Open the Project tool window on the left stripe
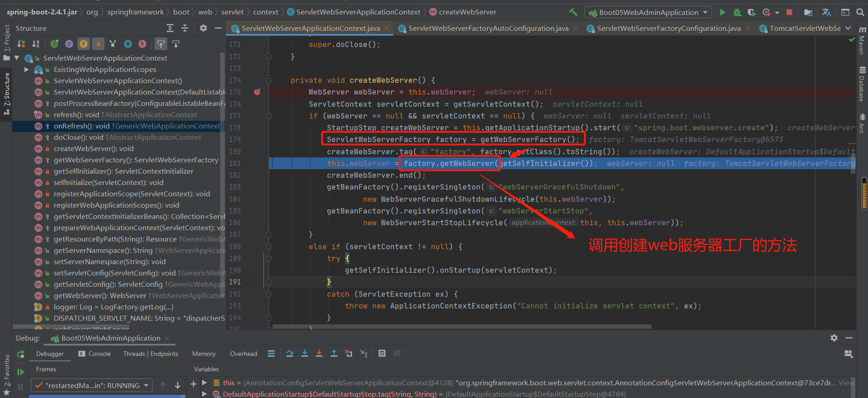Image resolution: width=868 pixels, height=398 pixels. point(6,42)
